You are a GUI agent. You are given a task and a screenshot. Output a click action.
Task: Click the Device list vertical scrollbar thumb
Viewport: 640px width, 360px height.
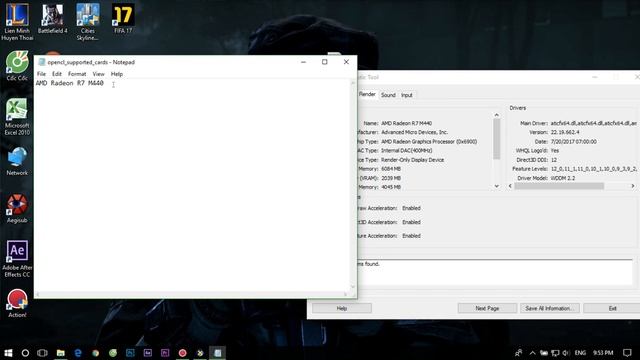[x=497, y=139]
